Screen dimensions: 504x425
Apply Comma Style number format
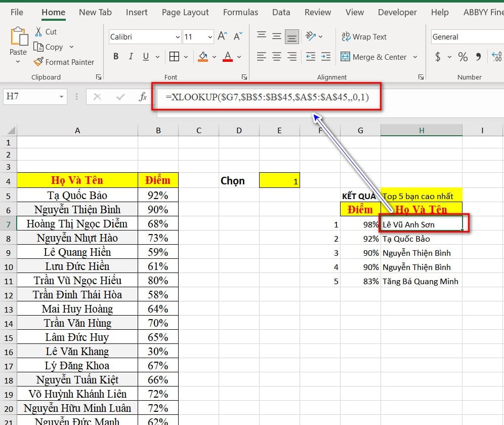tap(479, 57)
